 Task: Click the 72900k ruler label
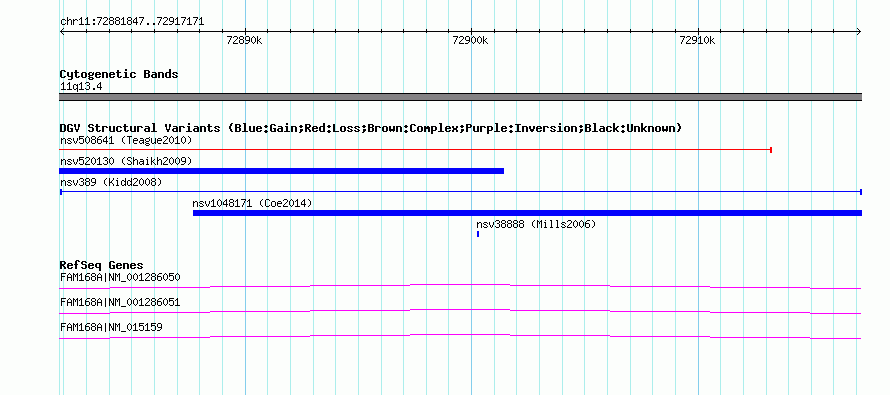pos(471,40)
